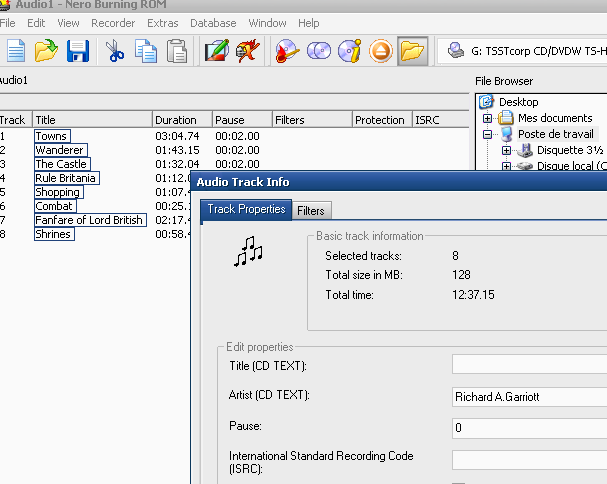Image resolution: width=607 pixels, height=484 pixels.
Task: Click the Title (CD TEXT) input field
Action: click(530, 364)
